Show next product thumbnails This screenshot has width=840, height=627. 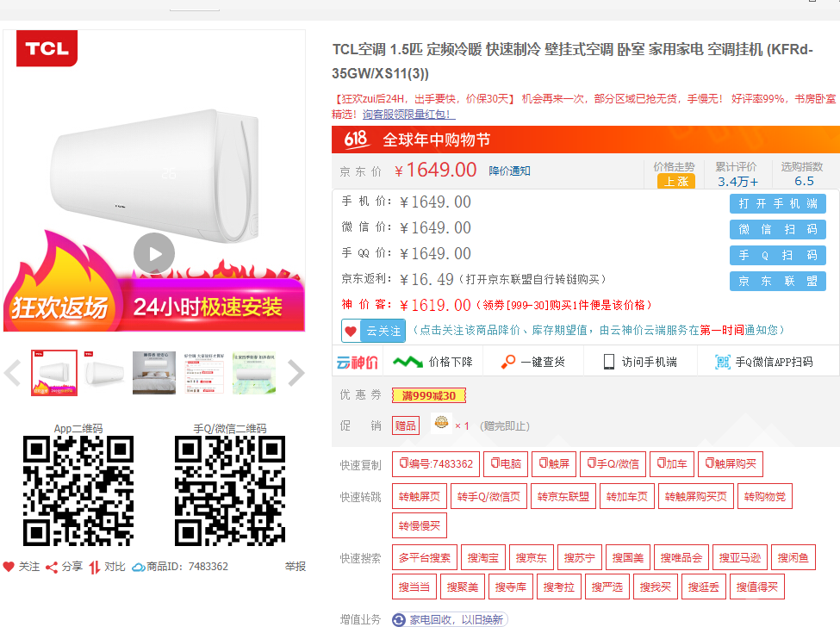296,373
